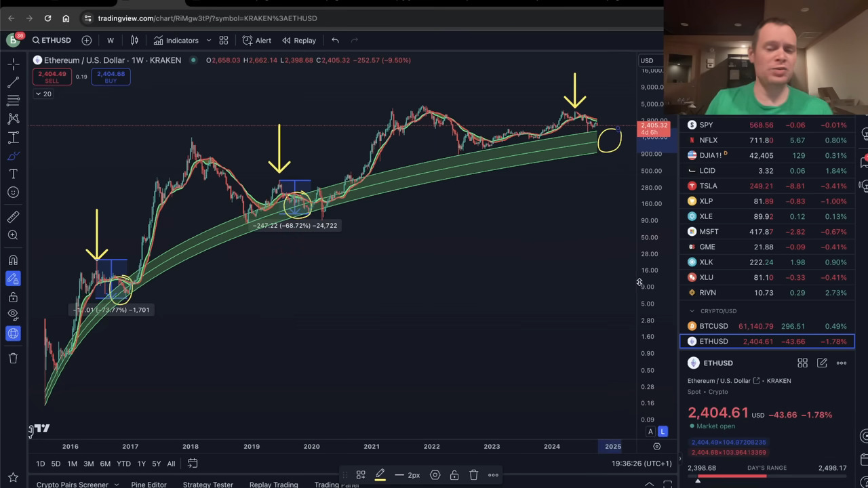Screen dimensions: 868x488
Task: Toggle lock all drawing tools
Action: point(13,297)
